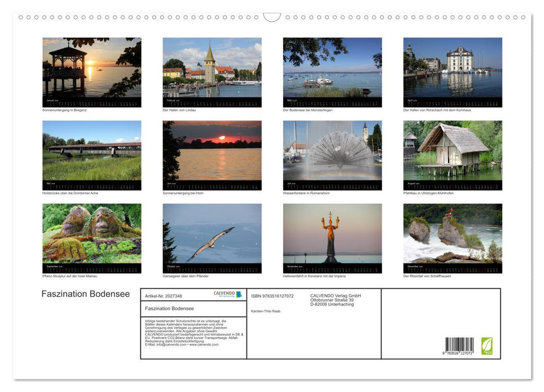Open the Holzbrücke Dornbirner Ache picture
The image size is (544, 392).
click(x=91, y=155)
